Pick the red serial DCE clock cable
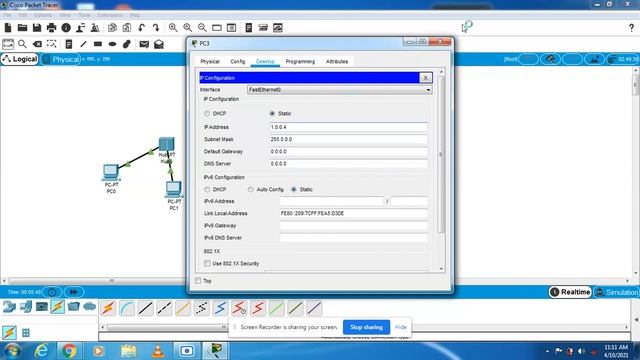 coord(239,308)
